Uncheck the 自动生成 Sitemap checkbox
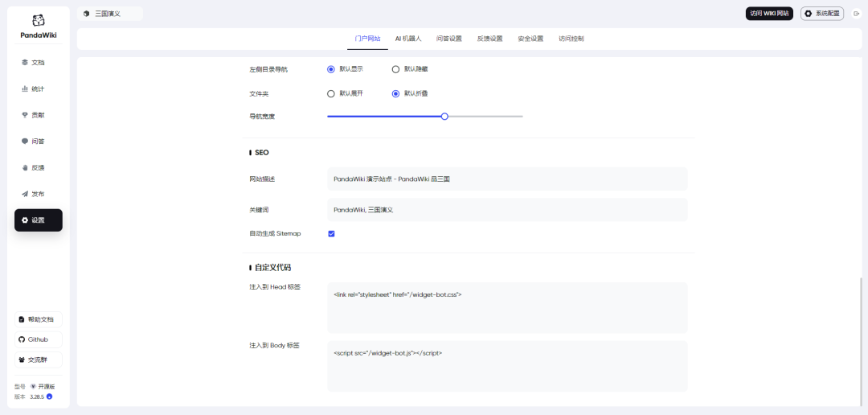Image resolution: width=868 pixels, height=415 pixels. point(331,234)
